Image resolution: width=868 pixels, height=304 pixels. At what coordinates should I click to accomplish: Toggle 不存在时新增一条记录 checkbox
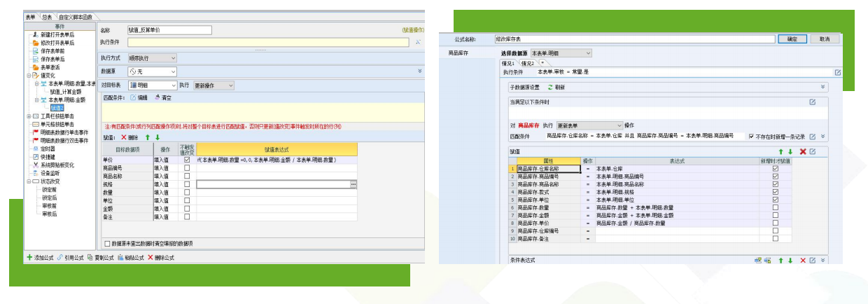pos(751,136)
